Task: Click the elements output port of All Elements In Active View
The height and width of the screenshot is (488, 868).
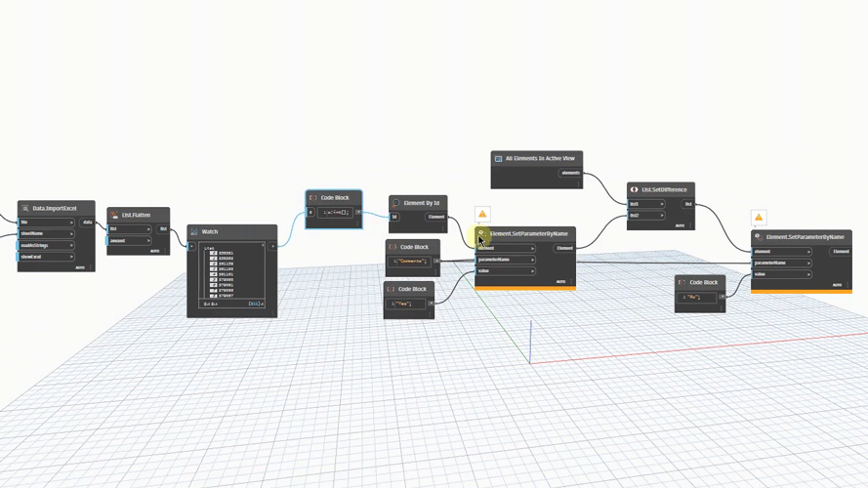Action: [571, 173]
